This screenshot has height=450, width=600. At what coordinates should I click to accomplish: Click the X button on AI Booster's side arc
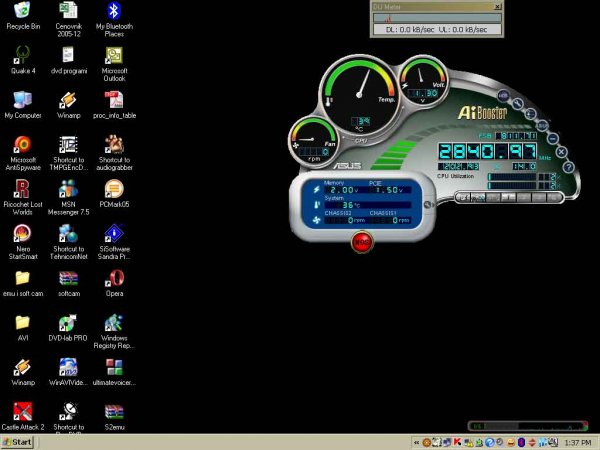coord(561,152)
